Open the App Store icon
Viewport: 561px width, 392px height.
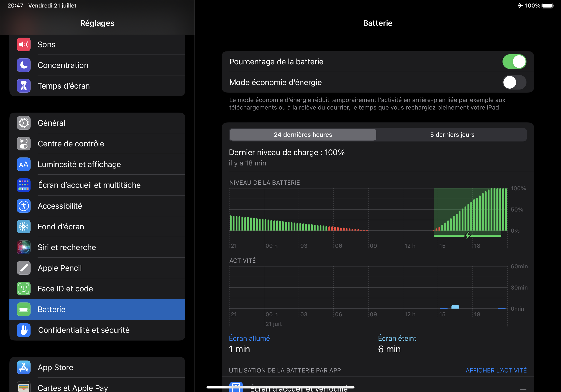tap(24, 367)
